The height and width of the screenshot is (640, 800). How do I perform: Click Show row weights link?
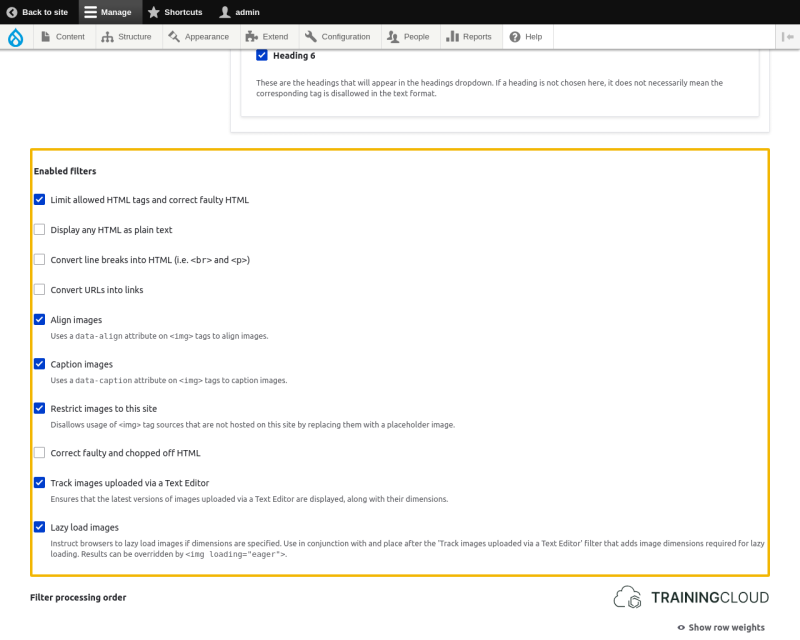721,628
